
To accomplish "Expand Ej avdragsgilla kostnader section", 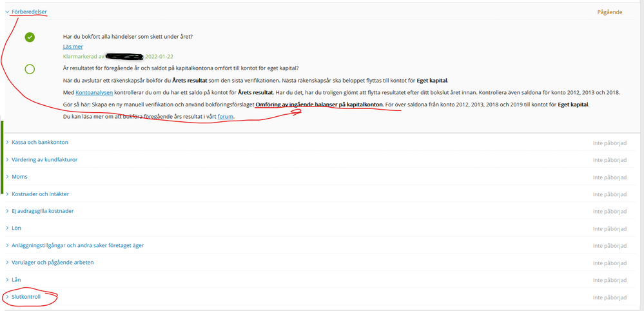I will point(43,210).
